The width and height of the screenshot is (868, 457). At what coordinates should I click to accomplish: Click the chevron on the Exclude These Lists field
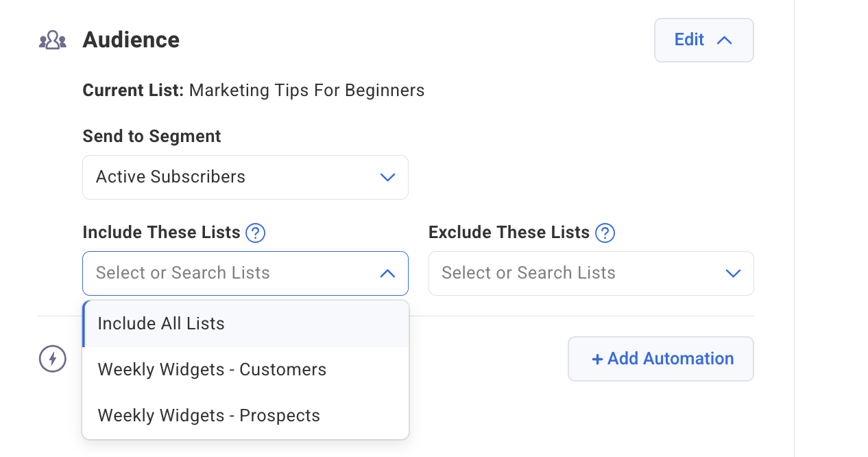734,273
